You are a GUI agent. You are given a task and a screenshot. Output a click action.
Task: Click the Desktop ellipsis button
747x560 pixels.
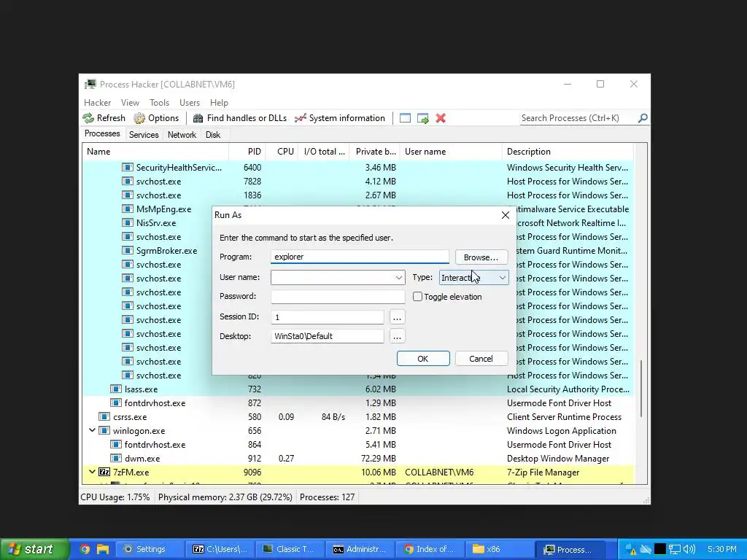point(397,336)
